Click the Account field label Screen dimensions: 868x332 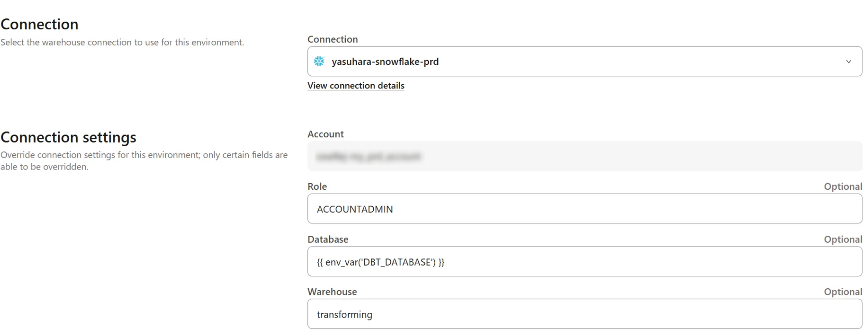[x=326, y=134]
